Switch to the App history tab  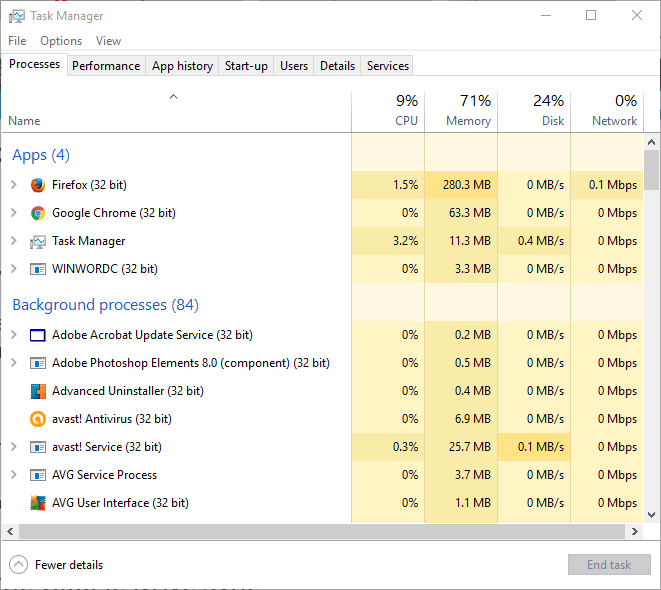pyautogui.click(x=182, y=66)
